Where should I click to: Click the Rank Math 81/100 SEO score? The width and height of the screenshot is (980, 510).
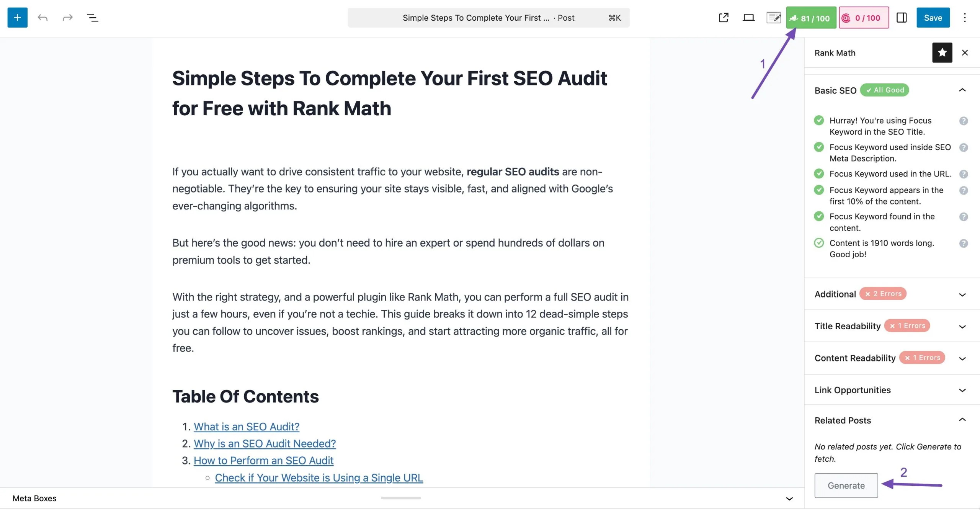(x=811, y=18)
